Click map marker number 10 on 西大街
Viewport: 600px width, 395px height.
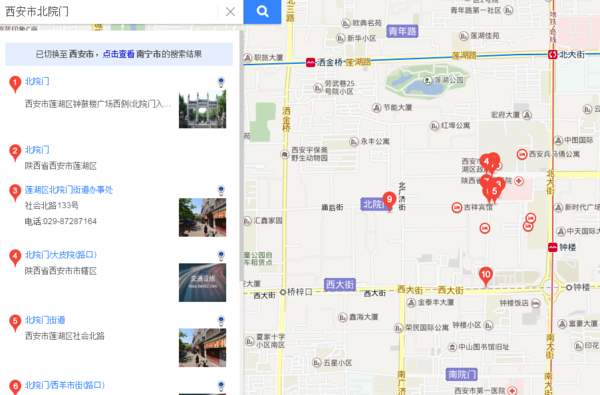[486, 277]
